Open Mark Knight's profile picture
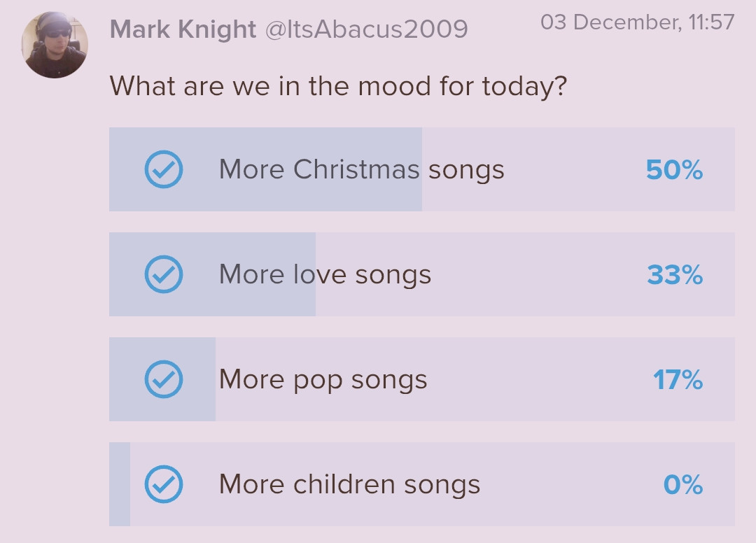Image resolution: width=756 pixels, height=543 pixels. [55, 45]
